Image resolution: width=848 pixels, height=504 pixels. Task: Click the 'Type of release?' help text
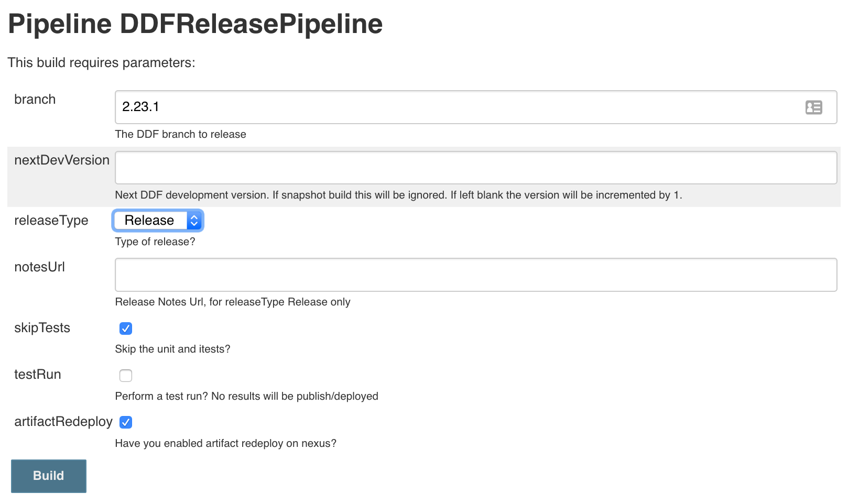[155, 242]
